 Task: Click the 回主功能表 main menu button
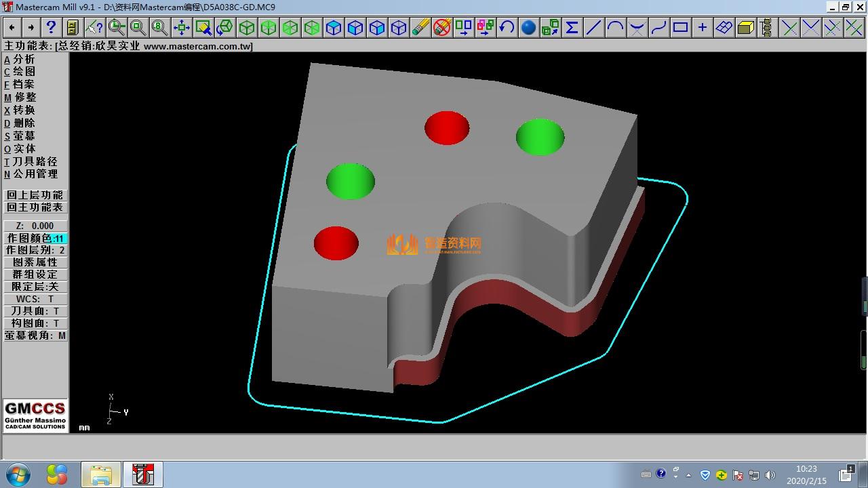pos(35,207)
